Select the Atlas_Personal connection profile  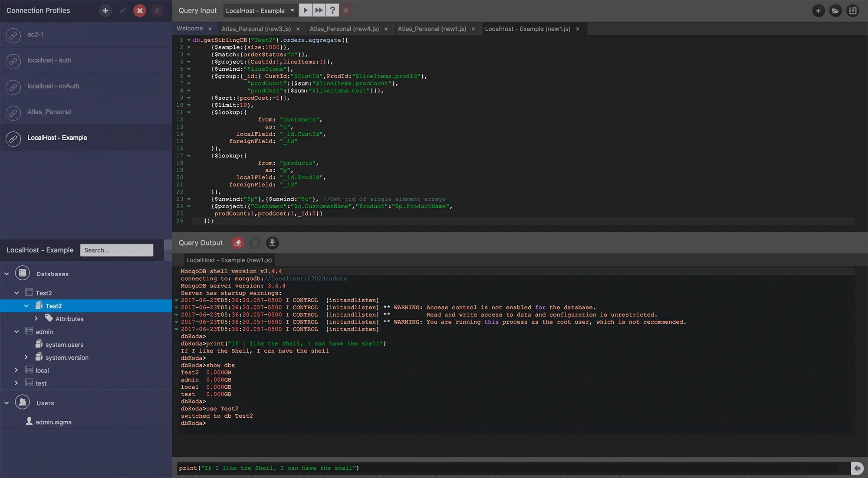49,112
